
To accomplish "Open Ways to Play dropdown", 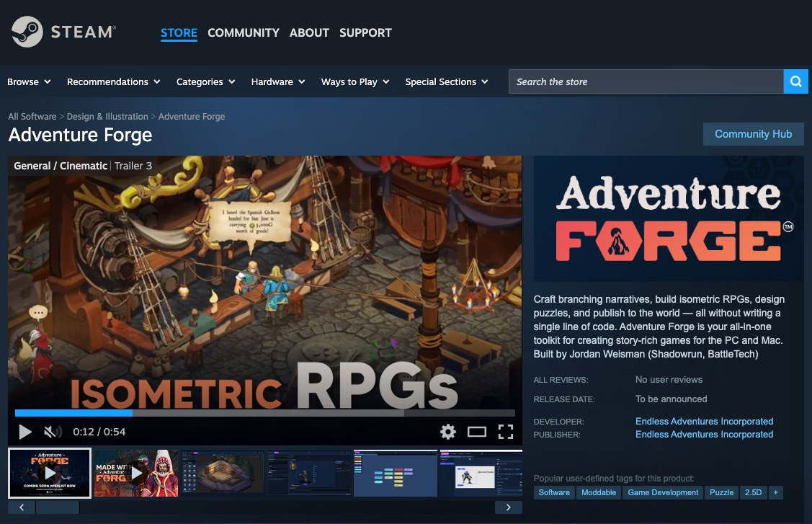I will (354, 81).
